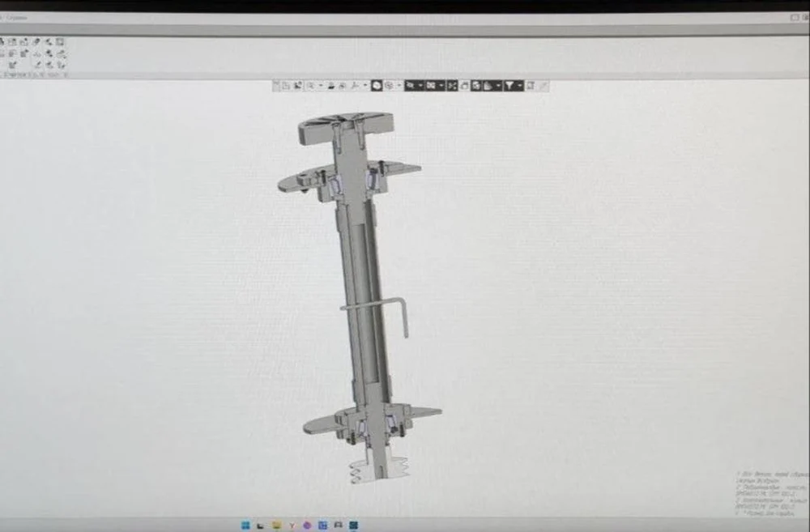Click the leftmost icon in the view toolbar
Viewport: 810px width, 532px height.
[x=276, y=85]
